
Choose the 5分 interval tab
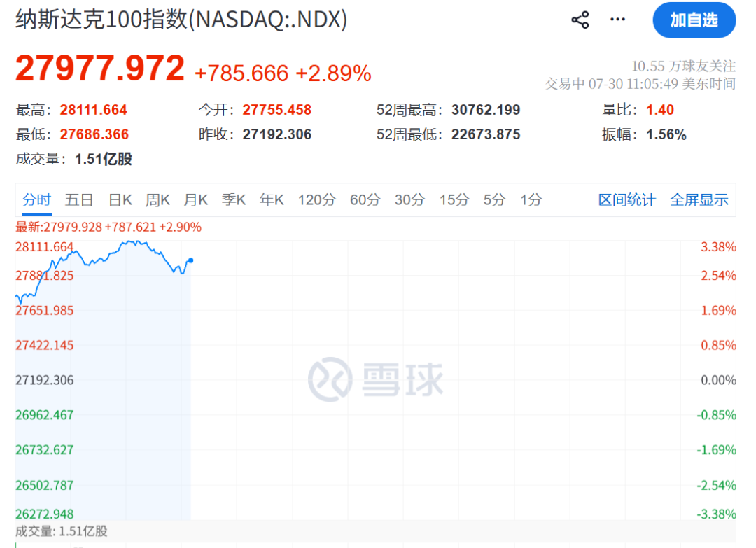495,199
